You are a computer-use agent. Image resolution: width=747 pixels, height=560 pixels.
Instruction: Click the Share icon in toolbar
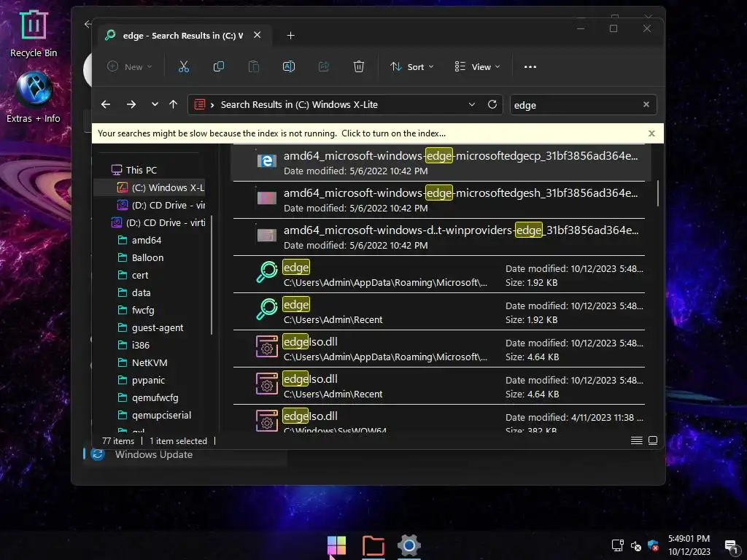click(324, 66)
